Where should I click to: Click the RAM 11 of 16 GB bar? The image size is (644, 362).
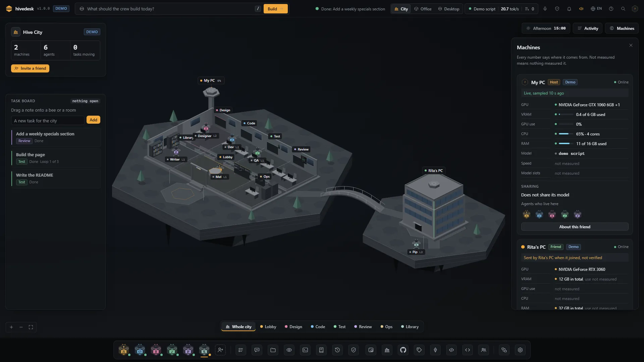coord(566,144)
